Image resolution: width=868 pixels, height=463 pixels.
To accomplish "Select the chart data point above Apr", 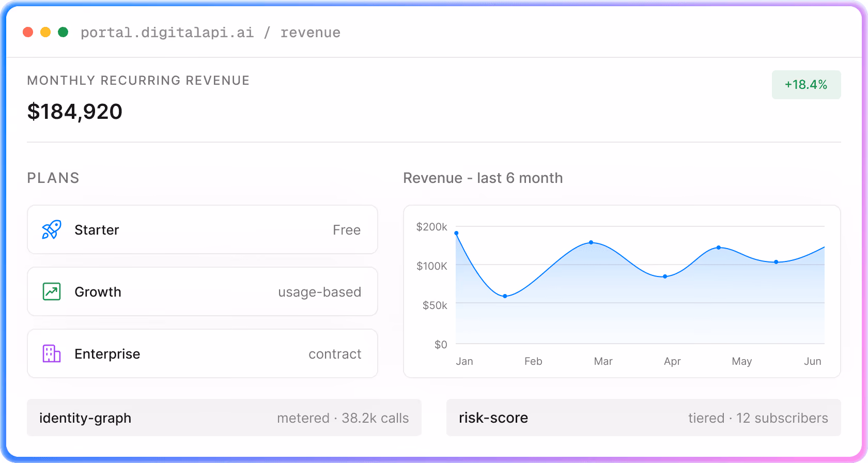I will [665, 276].
